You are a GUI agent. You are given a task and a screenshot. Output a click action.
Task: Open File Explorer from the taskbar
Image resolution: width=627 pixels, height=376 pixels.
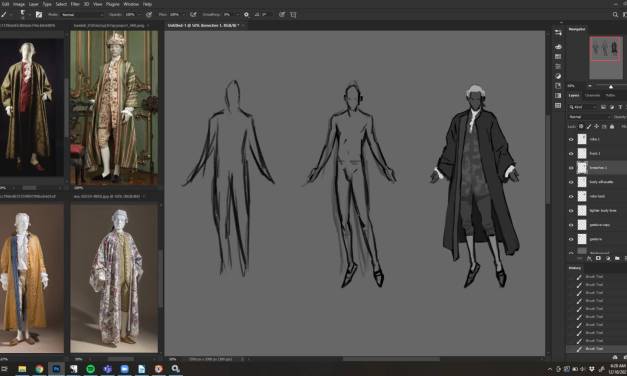coord(22,369)
